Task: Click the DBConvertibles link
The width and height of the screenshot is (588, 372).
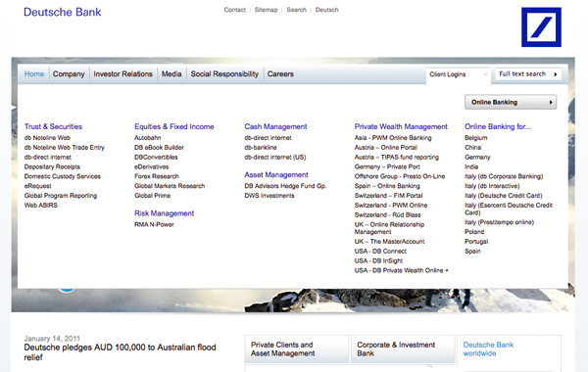Action: pyautogui.click(x=156, y=158)
